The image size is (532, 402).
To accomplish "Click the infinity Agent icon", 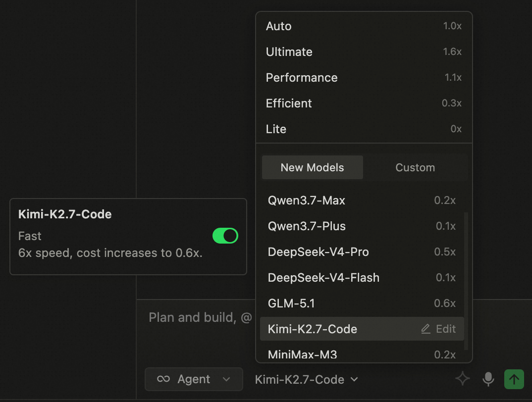I will [x=163, y=379].
